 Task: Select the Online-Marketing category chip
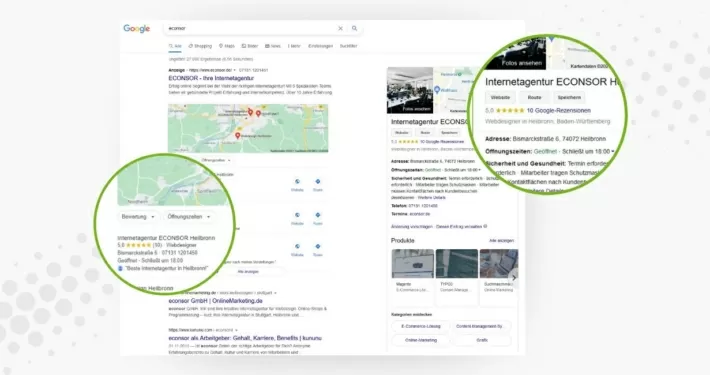pyautogui.click(x=421, y=340)
